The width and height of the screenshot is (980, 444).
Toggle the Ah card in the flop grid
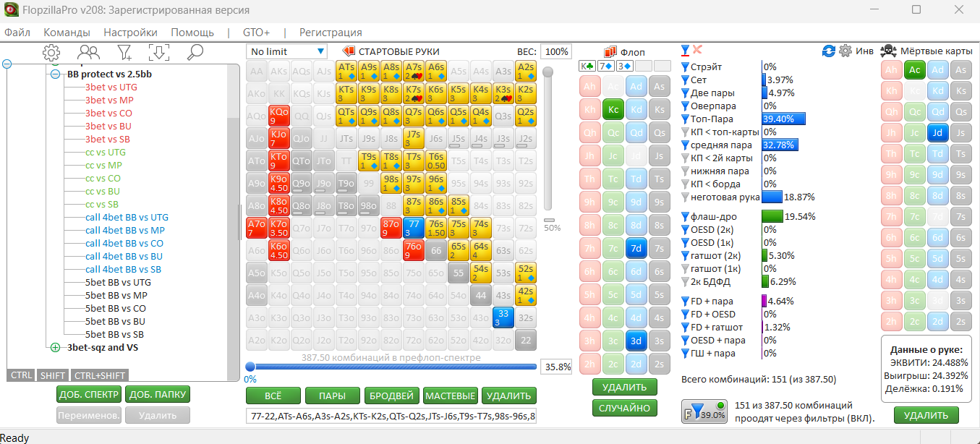click(589, 87)
